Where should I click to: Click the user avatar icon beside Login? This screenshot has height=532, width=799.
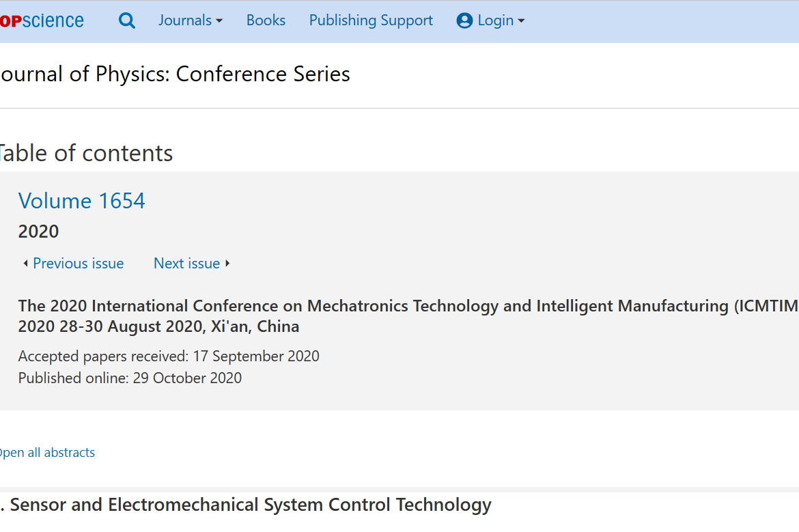pyautogui.click(x=464, y=20)
